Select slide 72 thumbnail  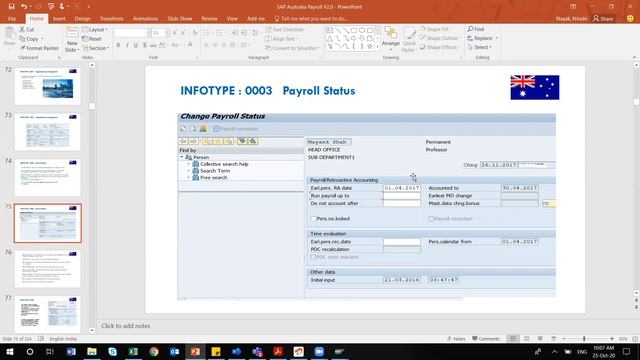48,86
